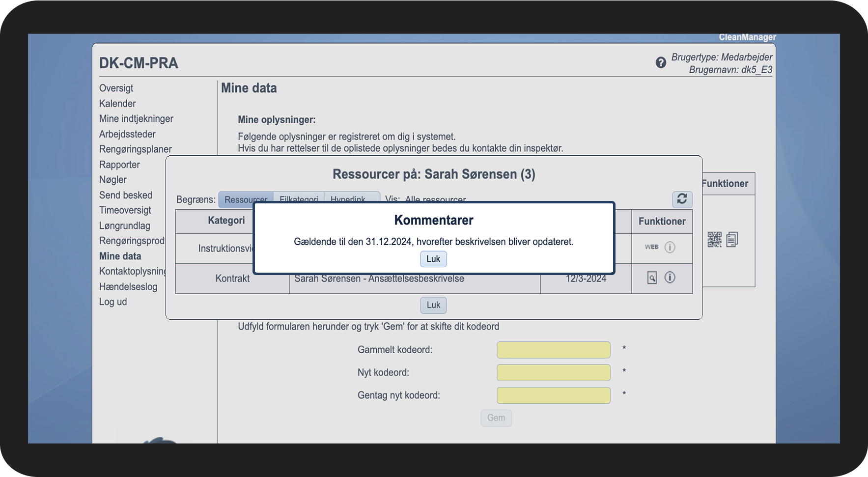Click Log ud in the sidebar
Screen dimensions: 868x477
113,302
